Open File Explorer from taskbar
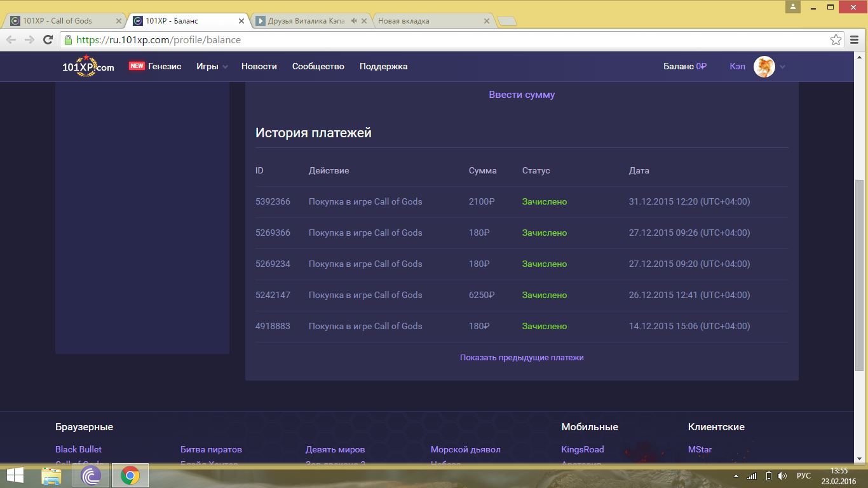The image size is (868, 488). pos(51,475)
